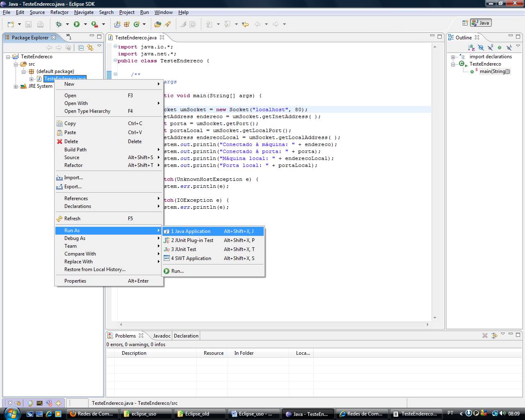Click the New Java Project icon
The height and width of the screenshot is (420, 525).
(x=117, y=24)
